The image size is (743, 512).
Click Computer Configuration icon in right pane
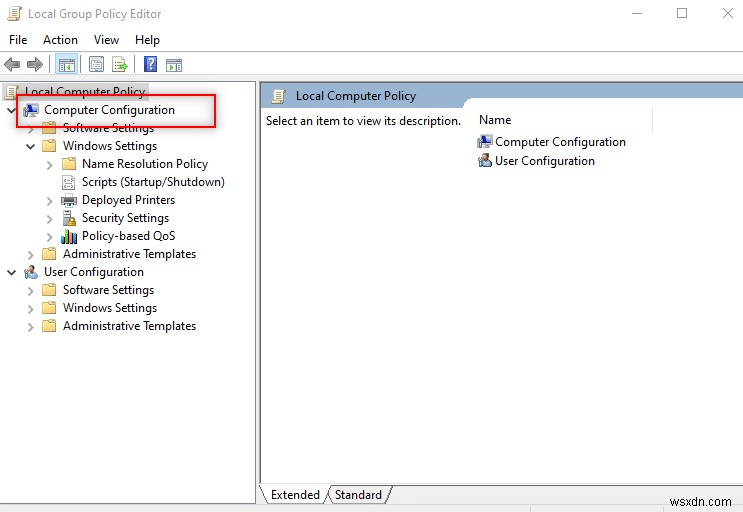485,142
